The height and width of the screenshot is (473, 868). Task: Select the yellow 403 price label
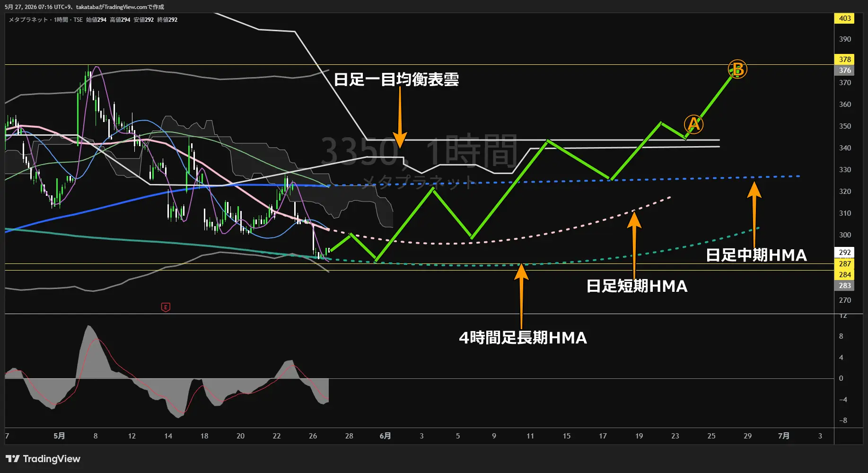[x=845, y=18]
